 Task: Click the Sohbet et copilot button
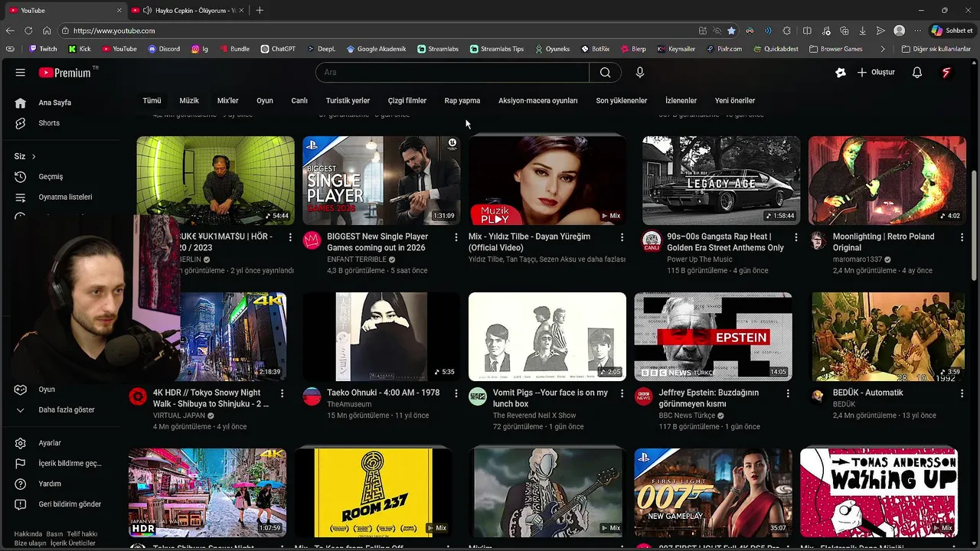[x=952, y=31]
